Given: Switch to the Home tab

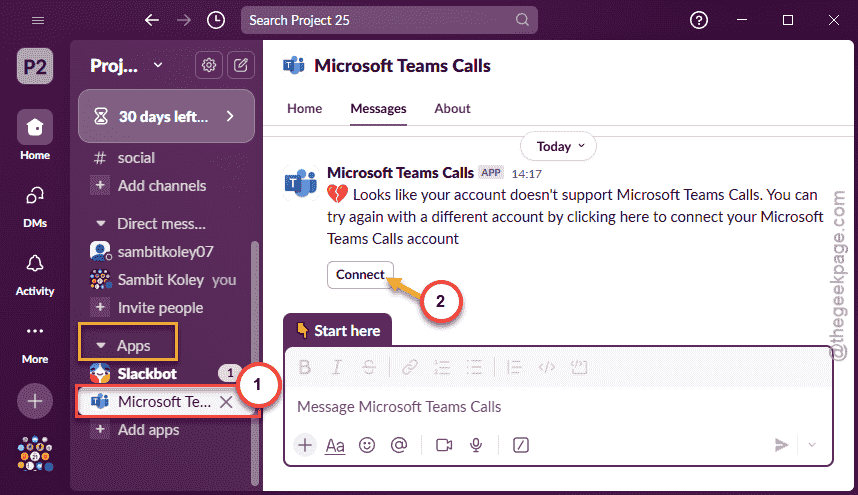Looking at the screenshot, I should click(x=305, y=108).
